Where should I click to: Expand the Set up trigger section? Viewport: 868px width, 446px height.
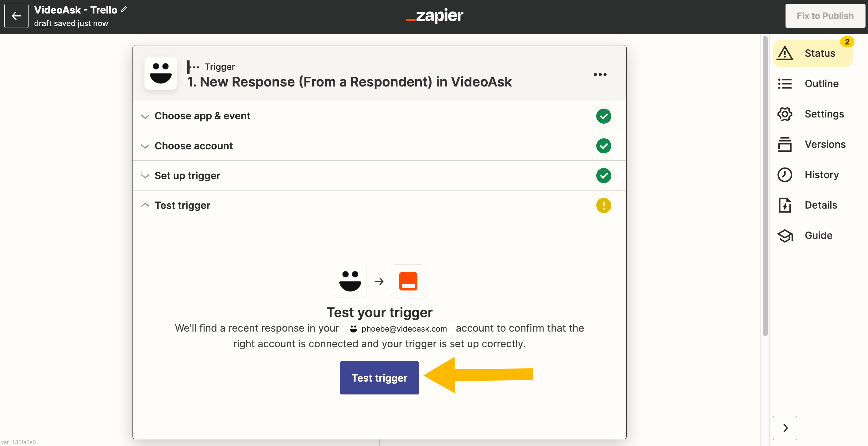[187, 176]
